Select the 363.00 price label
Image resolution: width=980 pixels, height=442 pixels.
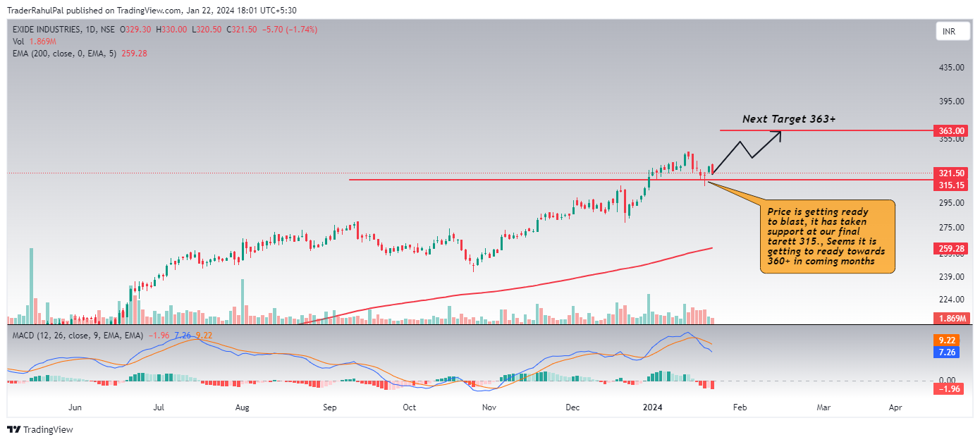coord(951,131)
